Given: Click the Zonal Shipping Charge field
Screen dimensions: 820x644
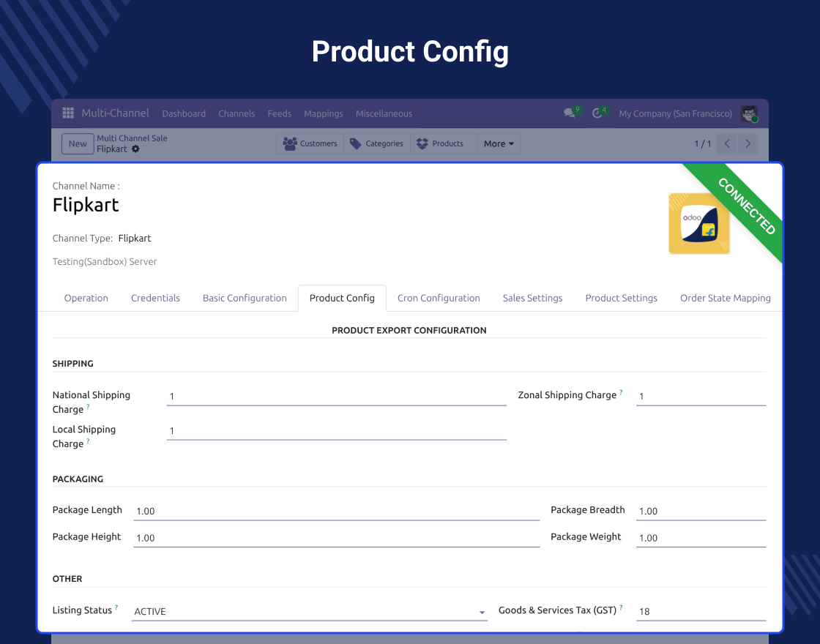Looking at the screenshot, I should tap(701, 396).
